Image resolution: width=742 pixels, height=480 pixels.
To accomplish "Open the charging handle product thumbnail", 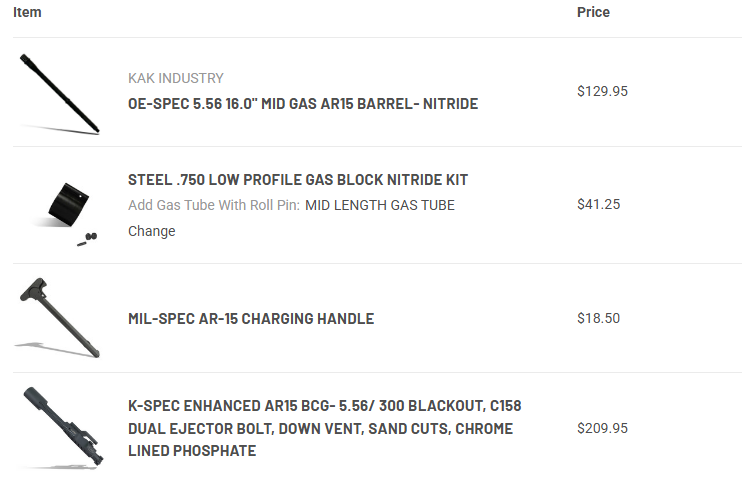I will tap(58, 318).
